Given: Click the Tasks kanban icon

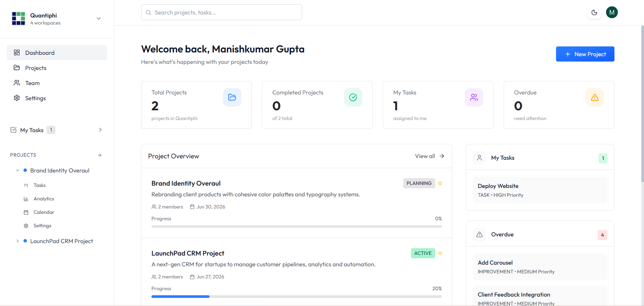Looking at the screenshot, I should pos(26,185).
